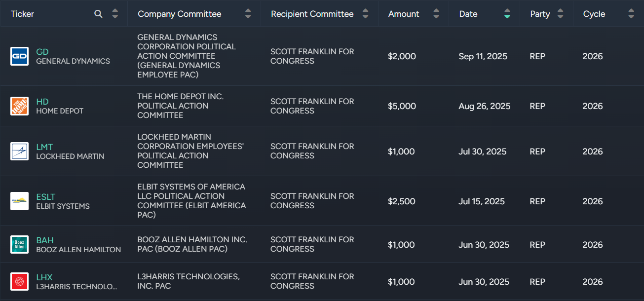Click the Elbit Systems logo icon
Viewport: 644px width, 301px height.
(20, 201)
